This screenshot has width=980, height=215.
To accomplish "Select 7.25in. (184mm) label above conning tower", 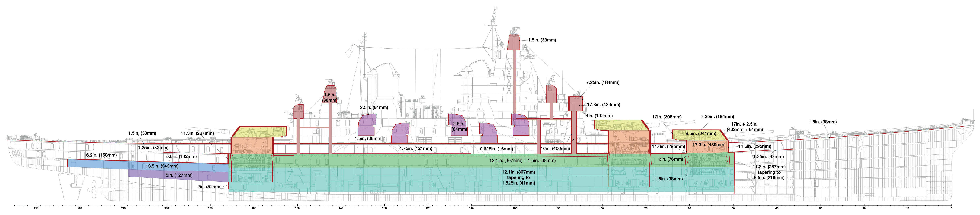I will [x=603, y=82].
